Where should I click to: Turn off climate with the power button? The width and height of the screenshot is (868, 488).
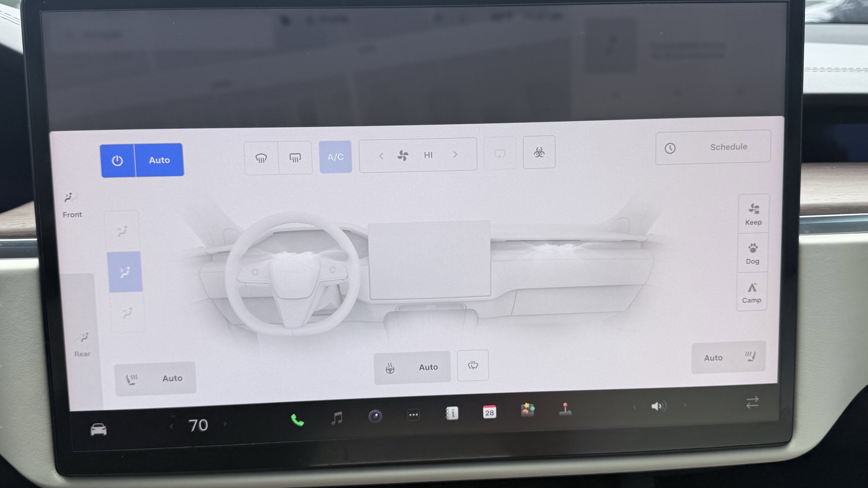(117, 161)
